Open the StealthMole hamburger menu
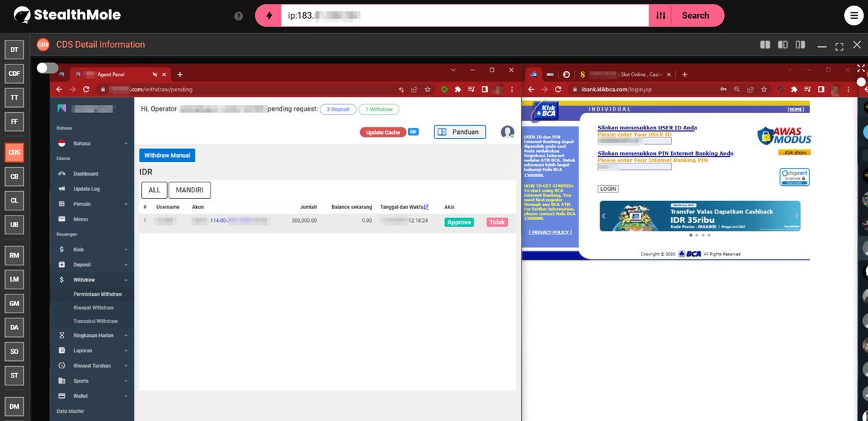The height and width of the screenshot is (421, 868). (853, 15)
